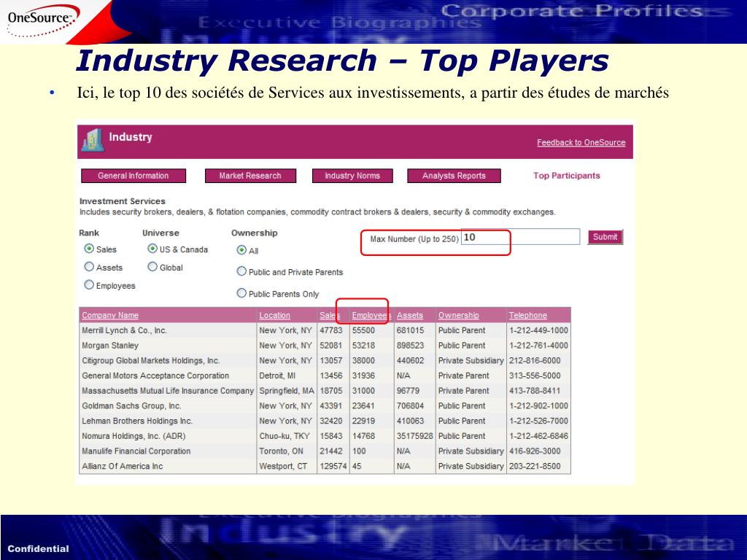Viewport: 747px width, 560px height.
Task: Click sales value 129574
Action: (x=333, y=466)
